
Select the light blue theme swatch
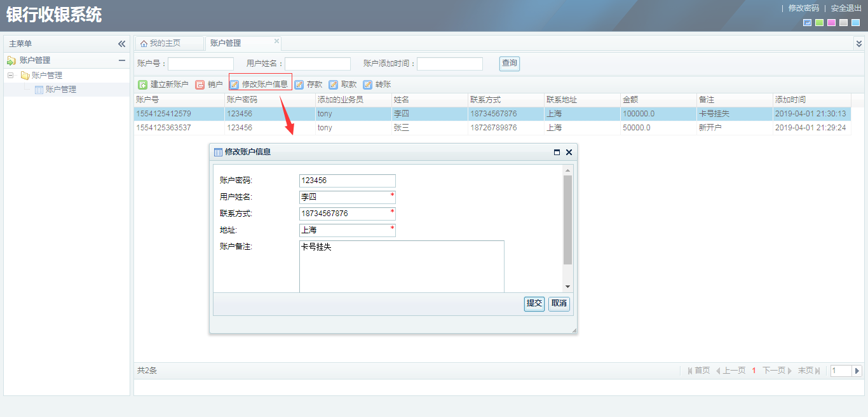pyautogui.click(x=855, y=23)
